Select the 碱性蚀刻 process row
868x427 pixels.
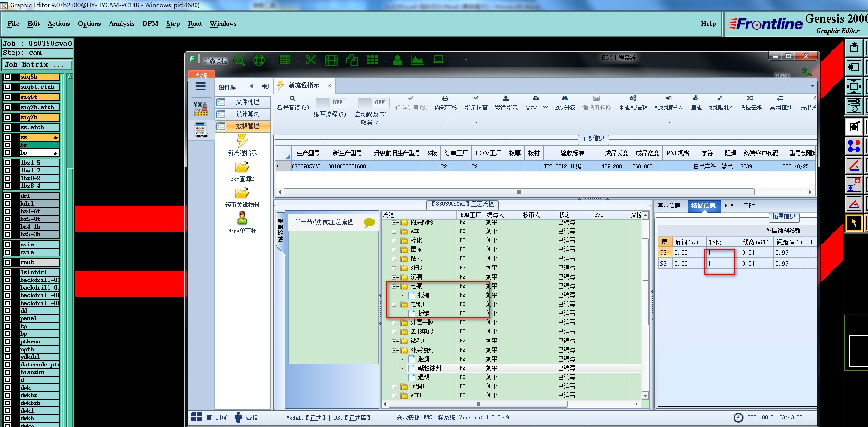[x=512, y=368]
